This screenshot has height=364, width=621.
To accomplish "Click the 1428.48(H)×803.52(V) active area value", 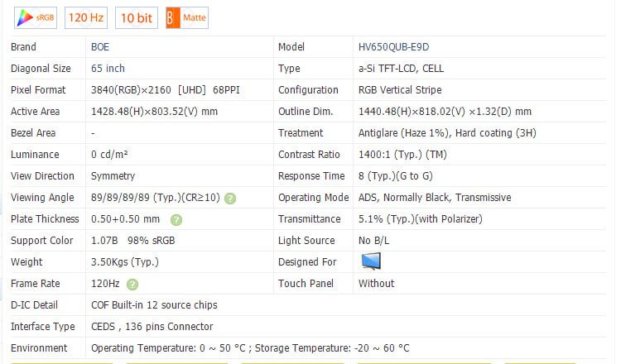I will 154,112.
